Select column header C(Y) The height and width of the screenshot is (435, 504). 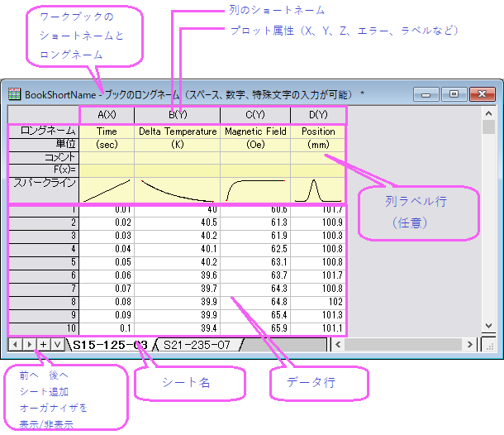coord(255,115)
